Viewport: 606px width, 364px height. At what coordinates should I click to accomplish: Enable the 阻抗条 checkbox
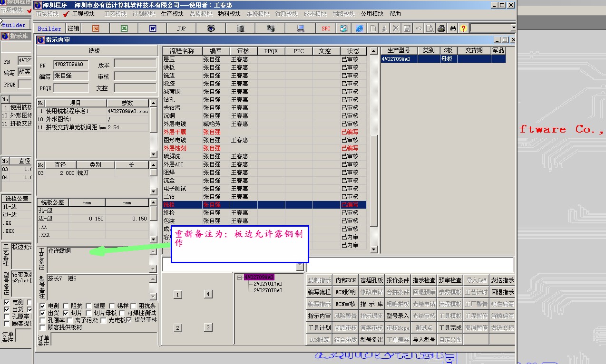pyautogui.click(x=134, y=307)
